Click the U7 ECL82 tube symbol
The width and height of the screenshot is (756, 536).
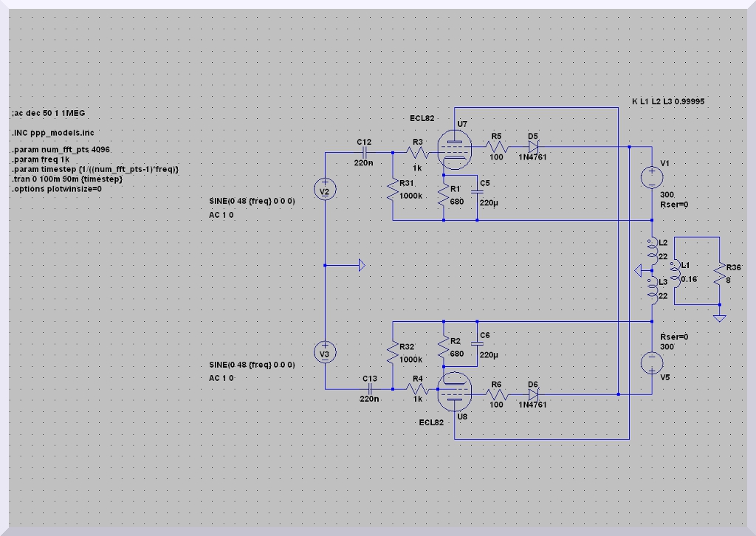pyautogui.click(x=453, y=151)
